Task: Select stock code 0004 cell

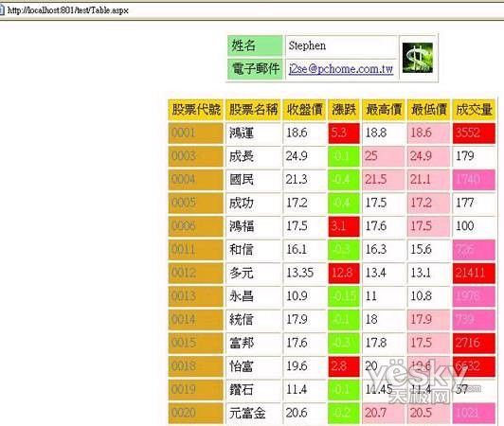Action: pyautogui.click(x=196, y=180)
